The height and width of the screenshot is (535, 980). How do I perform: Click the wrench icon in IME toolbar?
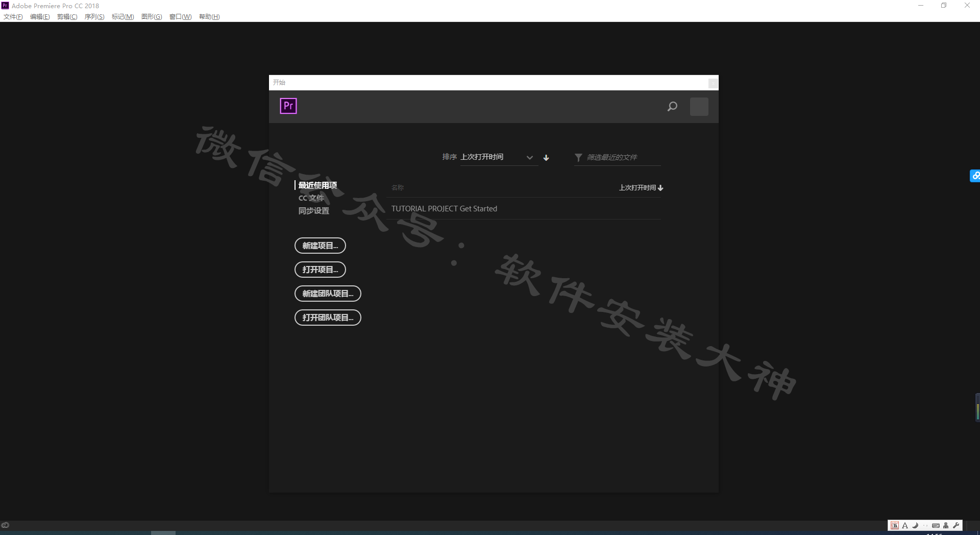pyautogui.click(x=956, y=525)
